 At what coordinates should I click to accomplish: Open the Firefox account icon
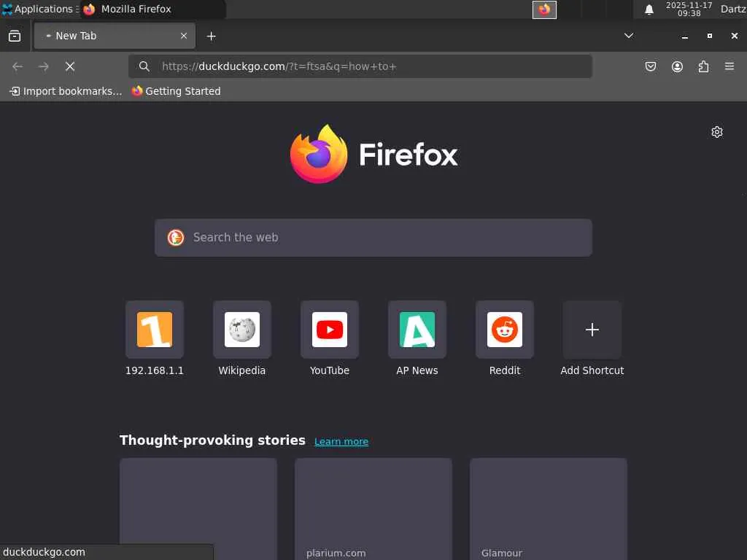tap(677, 66)
